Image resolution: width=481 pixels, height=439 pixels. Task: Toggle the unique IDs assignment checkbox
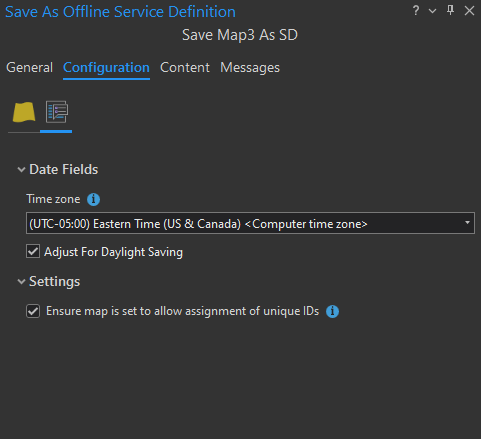click(33, 311)
